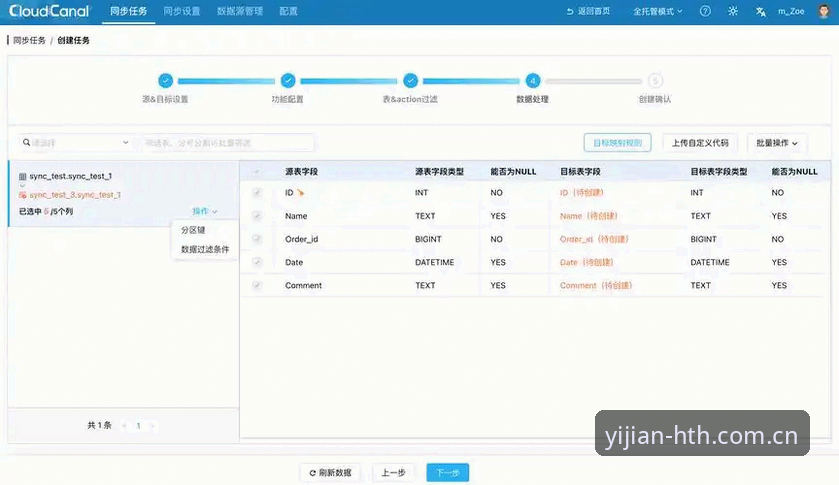The image size is (839, 485).
Task: Go to the previous pagination page arrow
Action: coord(124,426)
